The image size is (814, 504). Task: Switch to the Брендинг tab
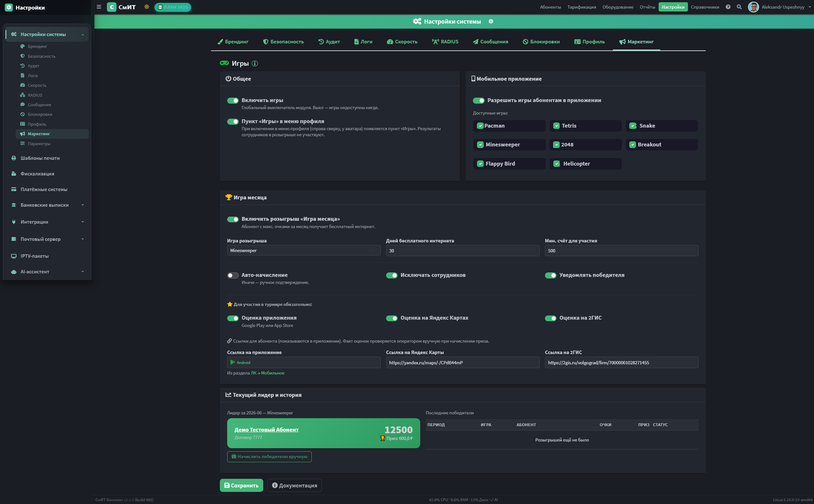point(233,42)
